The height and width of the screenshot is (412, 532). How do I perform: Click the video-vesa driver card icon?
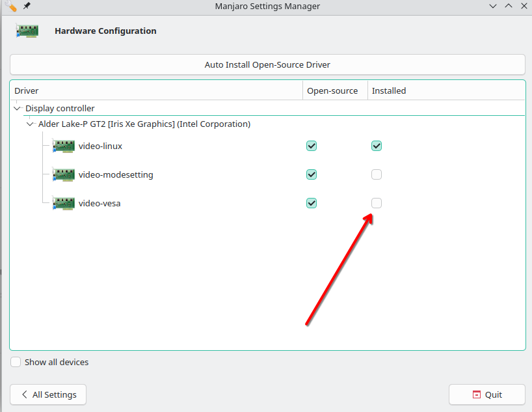pyautogui.click(x=64, y=203)
